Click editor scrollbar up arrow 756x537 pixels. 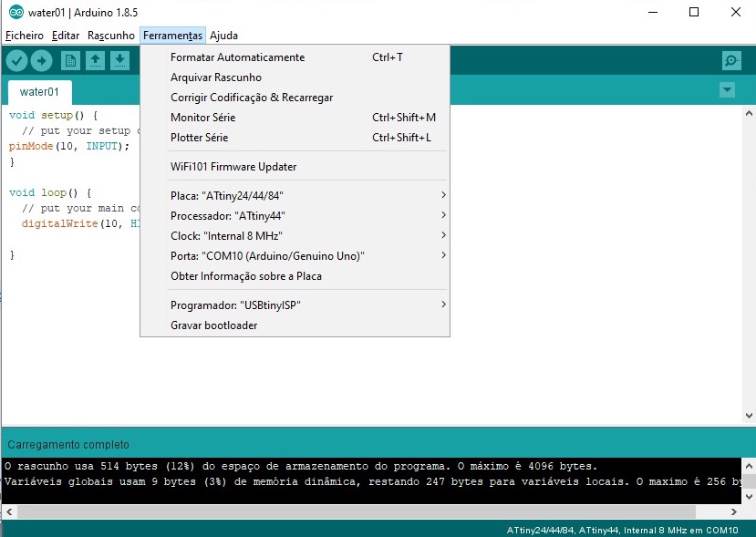pyautogui.click(x=749, y=114)
